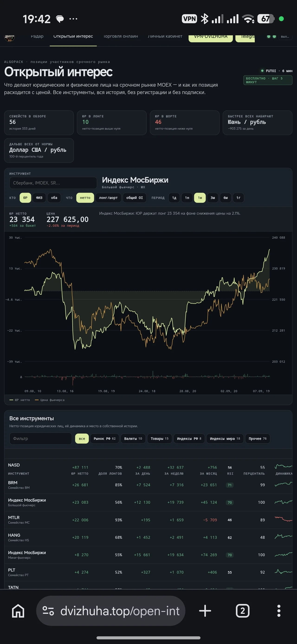
Task: Open a new tab with plus icon
Action: 205,611
